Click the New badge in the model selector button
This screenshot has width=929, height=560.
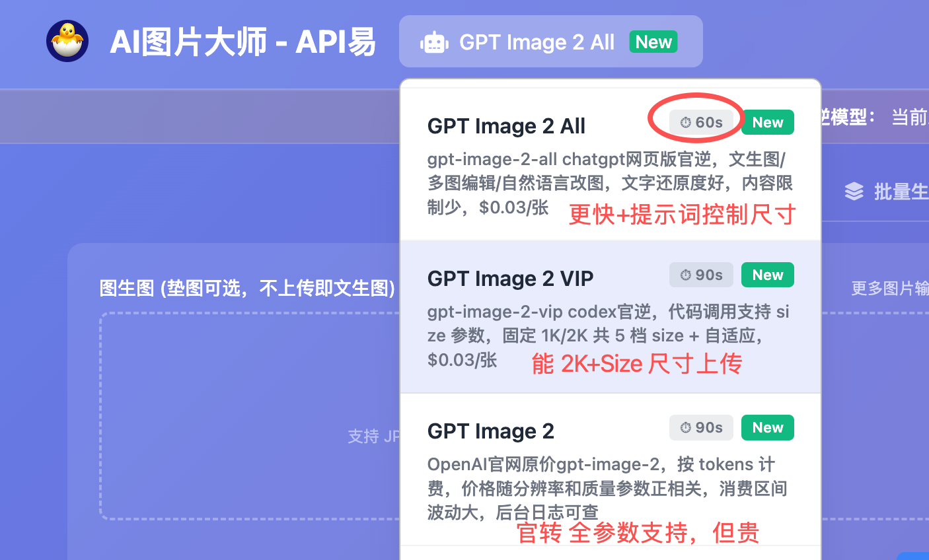pyautogui.click(x=653, y=42)
